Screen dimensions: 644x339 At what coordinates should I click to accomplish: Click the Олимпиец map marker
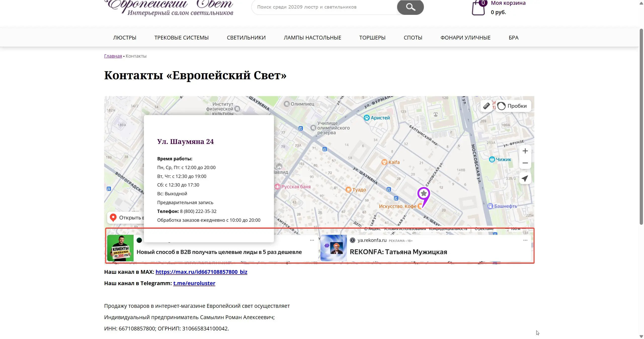point(287,104)
